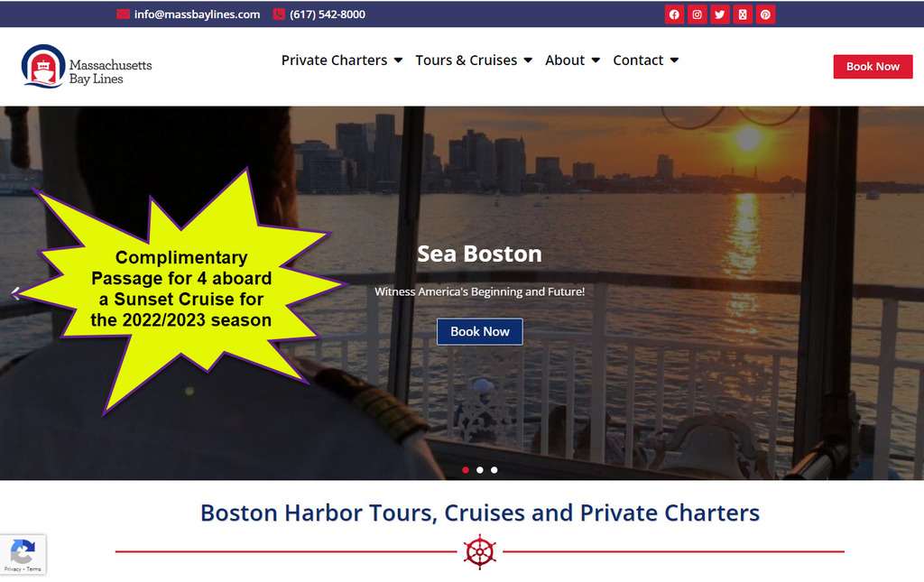Open the Pinterest social icon
Image resolution: width=924 pixels, height=582 pixels.
pos(765,14)
